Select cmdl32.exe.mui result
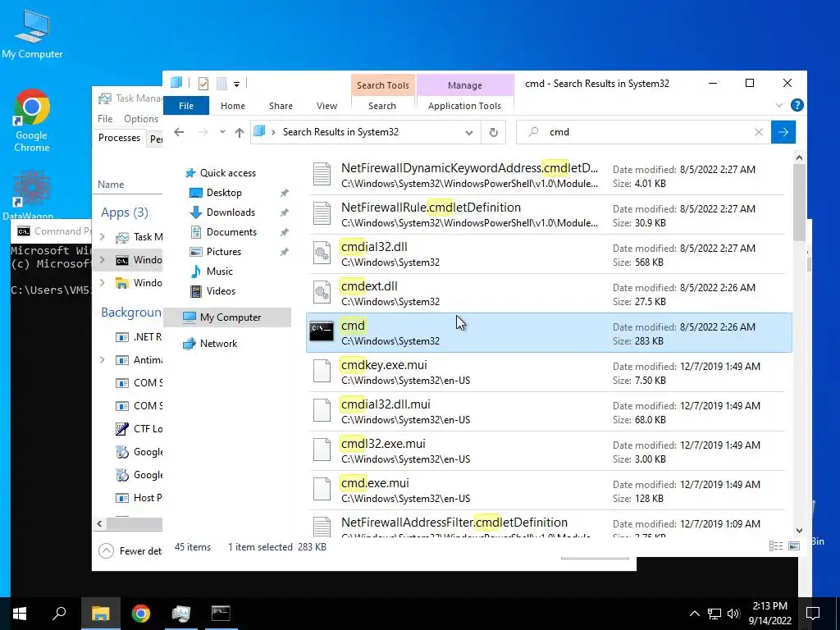 pyautogui.click(x=549, y=451)
